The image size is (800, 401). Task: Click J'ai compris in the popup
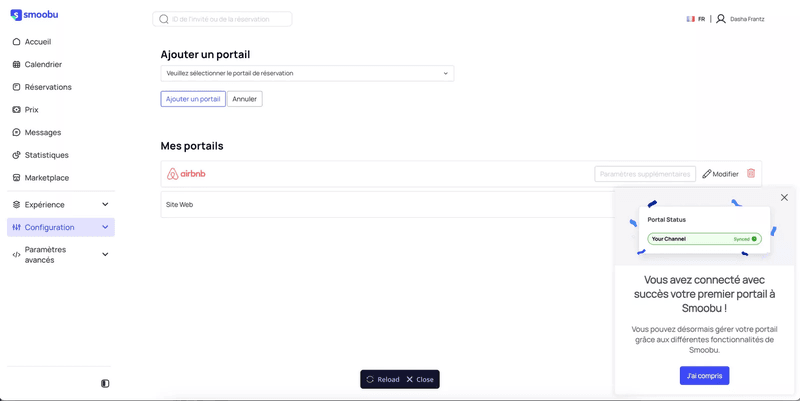(x=704, y=376)
